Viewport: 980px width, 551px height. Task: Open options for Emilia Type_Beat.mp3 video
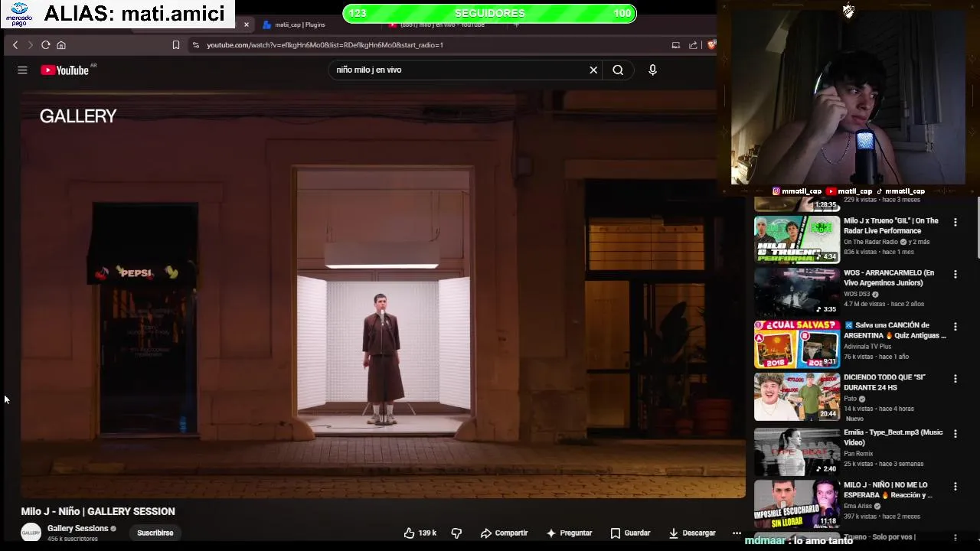click(x=955, y=433)
